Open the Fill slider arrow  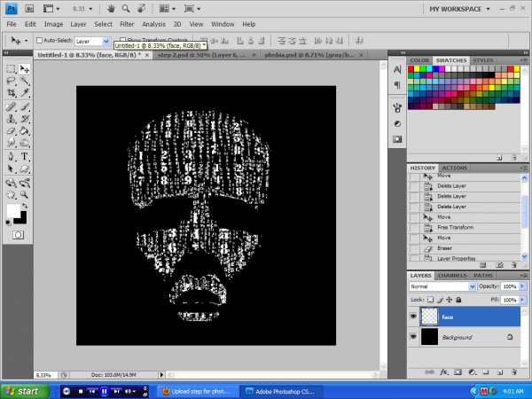click(x=522, y=300)
